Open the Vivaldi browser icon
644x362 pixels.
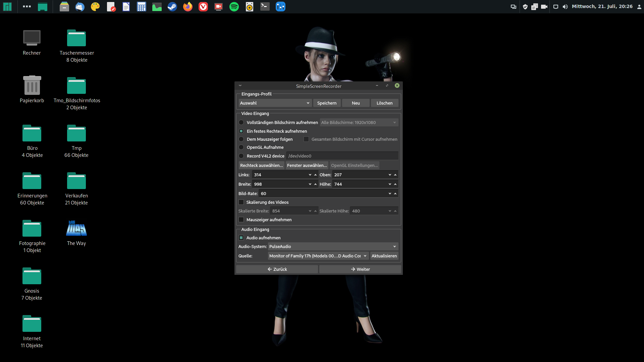[x=203, y=7]
